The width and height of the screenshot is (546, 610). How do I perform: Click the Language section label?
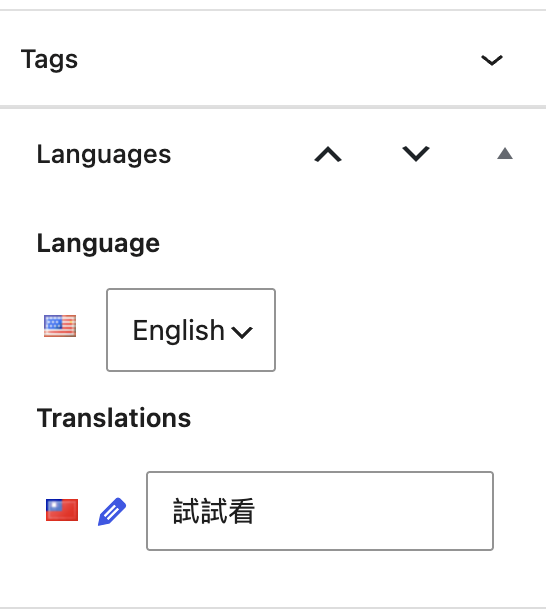[x=98, y=244]
